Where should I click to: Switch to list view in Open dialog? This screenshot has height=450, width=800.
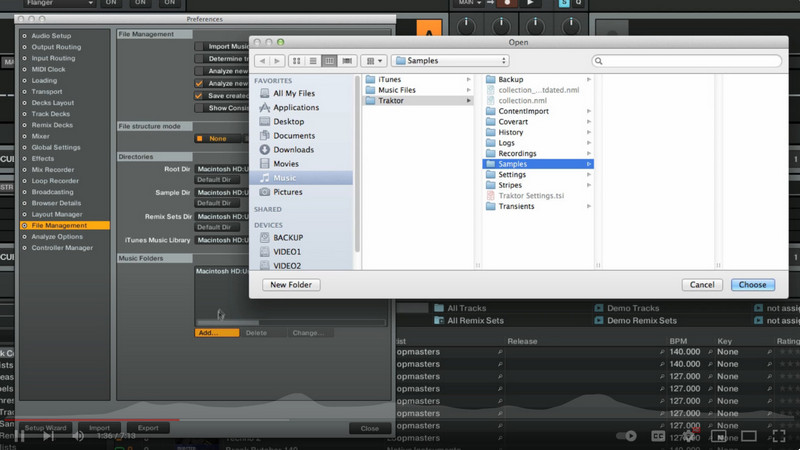313,61
